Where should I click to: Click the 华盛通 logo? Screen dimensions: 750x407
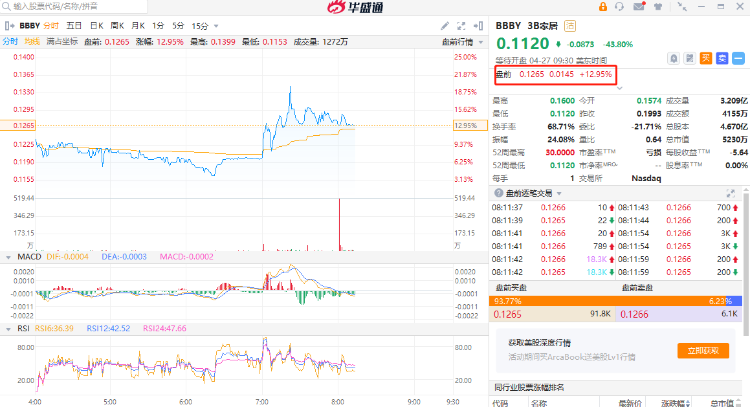[x=355, y=7]
